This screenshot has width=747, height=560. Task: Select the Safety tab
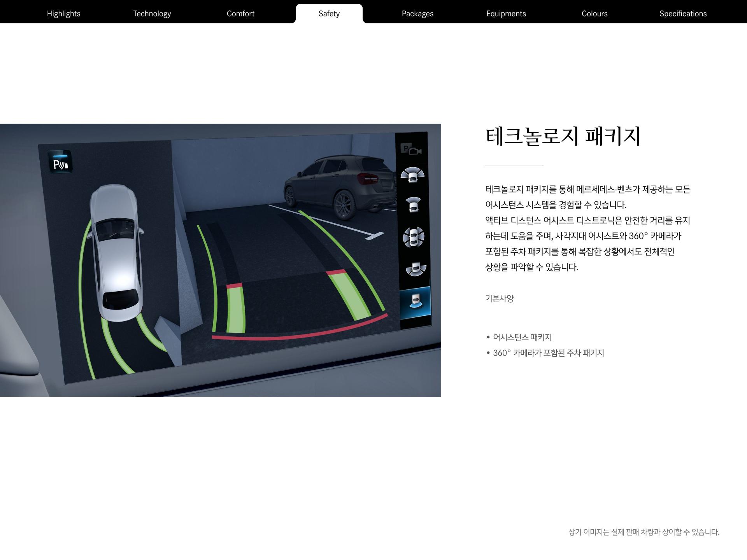click(329, 14)
